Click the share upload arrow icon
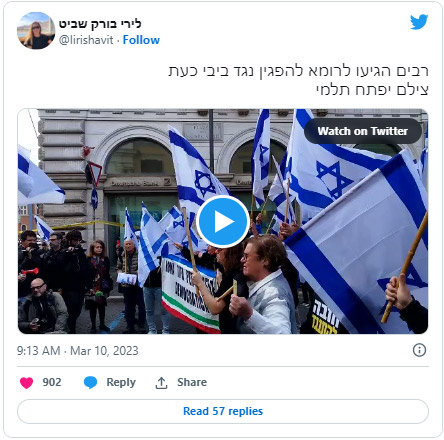 tap(161, 383)
